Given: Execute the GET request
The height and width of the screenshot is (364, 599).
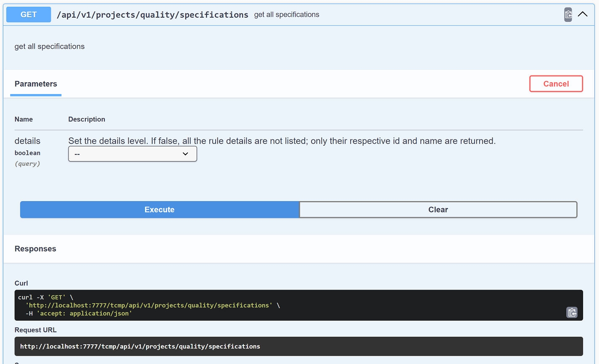Looking at the screenshot, I should click(x=159, y=209).
